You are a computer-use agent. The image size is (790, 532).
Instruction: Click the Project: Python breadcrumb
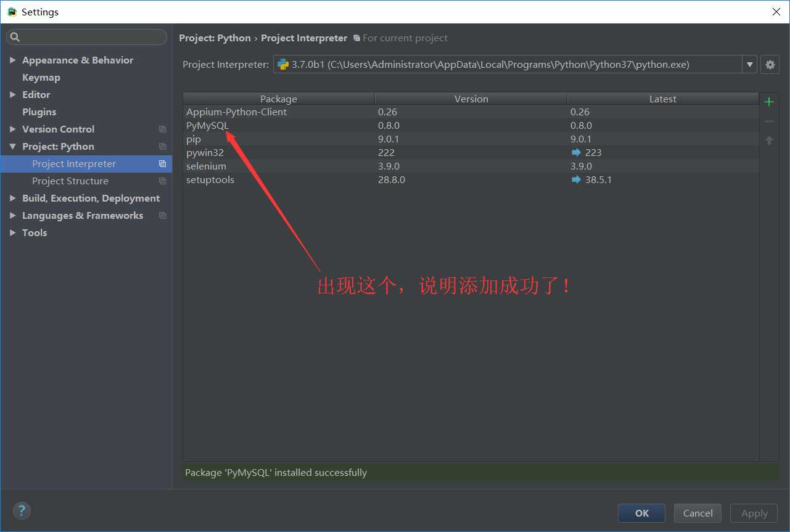click(215, 38)
